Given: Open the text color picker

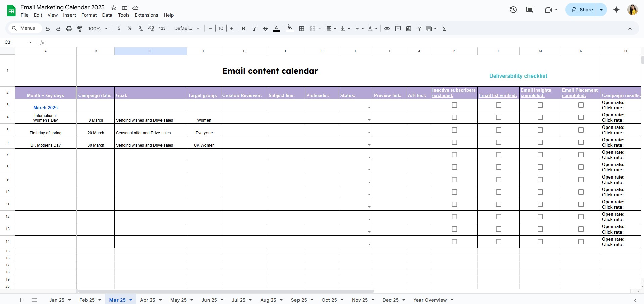Looking at the screenshot, I should [276, 29].
